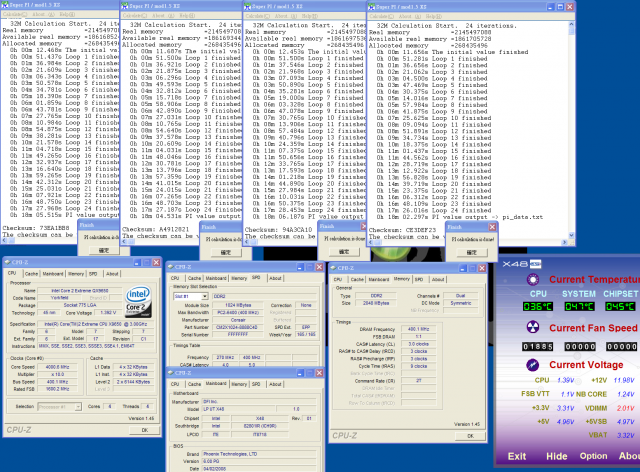Minimize the CPU-Z SPD window
This screenshot has height=472, width=640.
[x=300, y=267]
